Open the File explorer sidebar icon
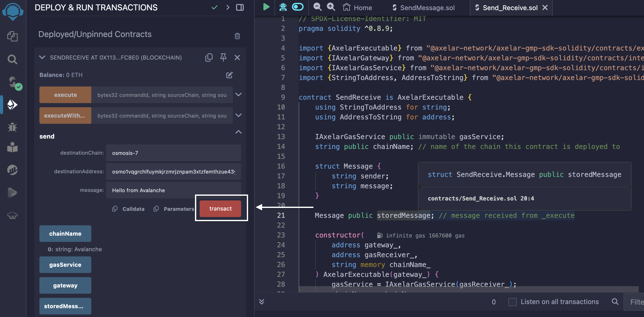Image resolution: width=644 pixels, height=317 pixels. (x=12, y=36)
